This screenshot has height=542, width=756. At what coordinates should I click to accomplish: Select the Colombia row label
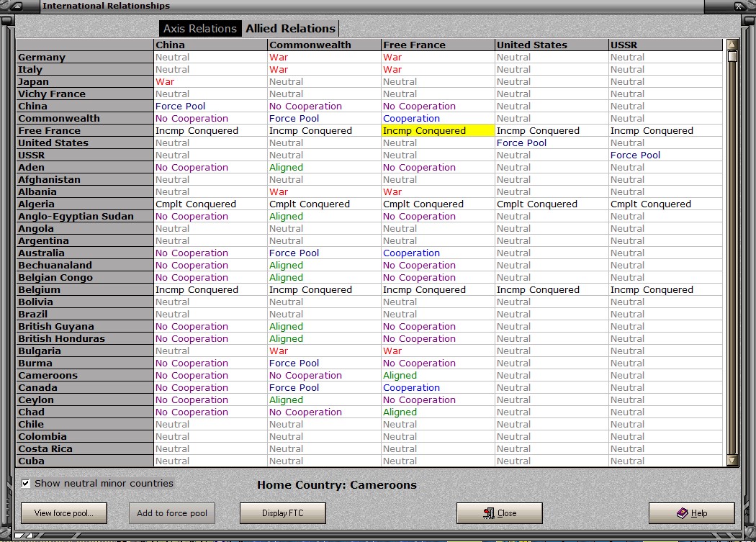[x=85, y=437]
